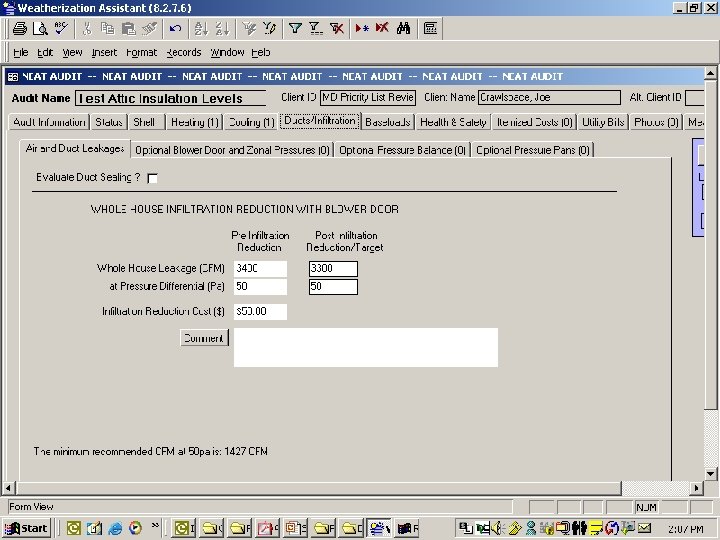Image resolution: width=720 pixels, height=540 pixels.
Task: Switch to the Utility Bills tab
Action: pos(603,122)
